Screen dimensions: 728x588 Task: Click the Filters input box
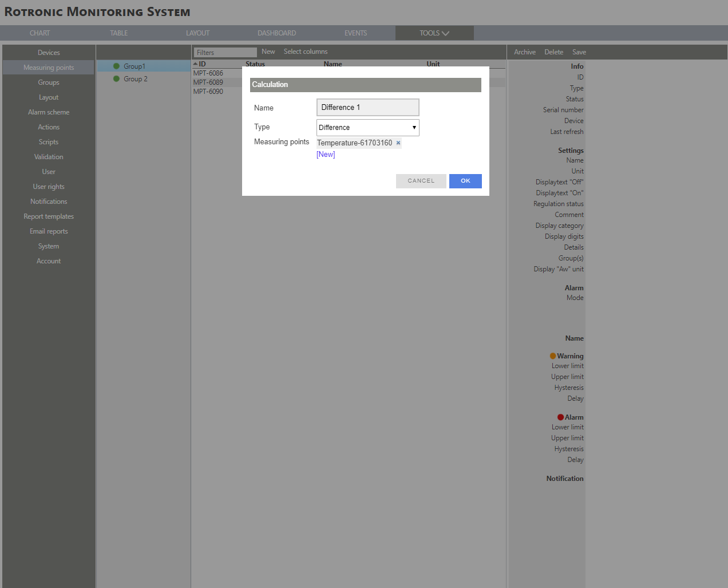(225, 53)
